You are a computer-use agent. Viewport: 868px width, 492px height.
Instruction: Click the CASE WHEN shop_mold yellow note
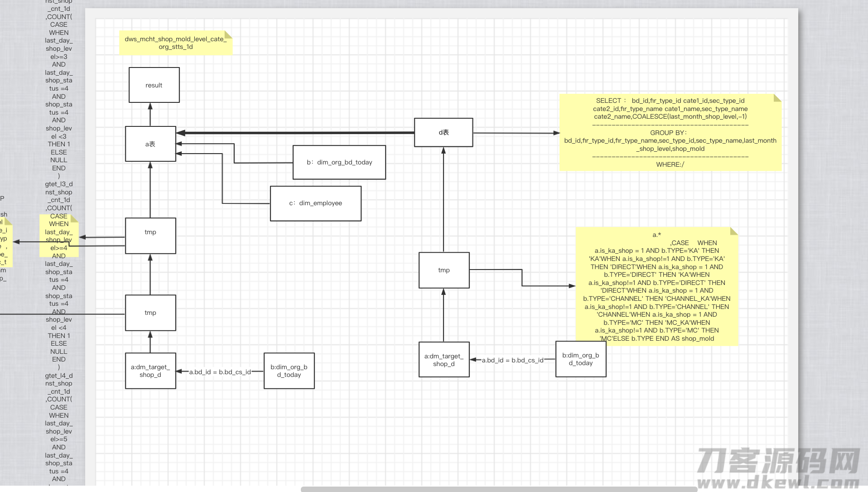point(657,286)
